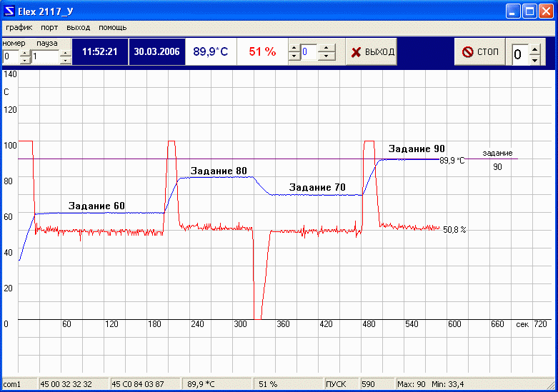The width and height of the screenshot is (558, 392).
Task: Click up arrow of spinner beside СТОП
Action: pos(534,49)
